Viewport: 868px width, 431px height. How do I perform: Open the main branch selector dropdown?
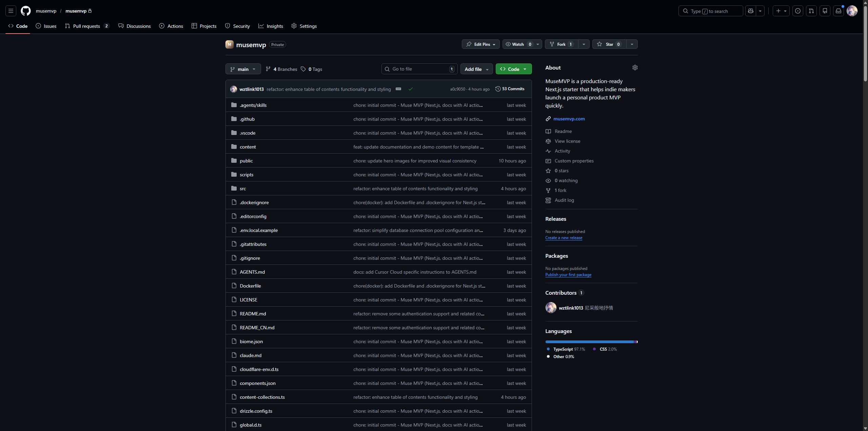click(243, 69)
